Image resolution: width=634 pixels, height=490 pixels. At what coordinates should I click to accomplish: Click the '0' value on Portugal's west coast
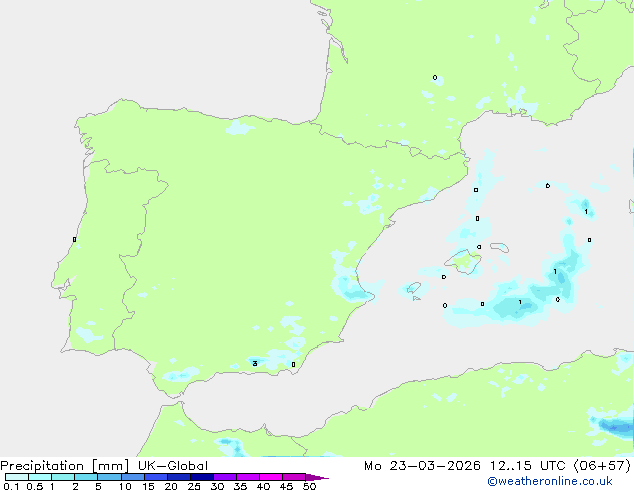coord(74,239)
